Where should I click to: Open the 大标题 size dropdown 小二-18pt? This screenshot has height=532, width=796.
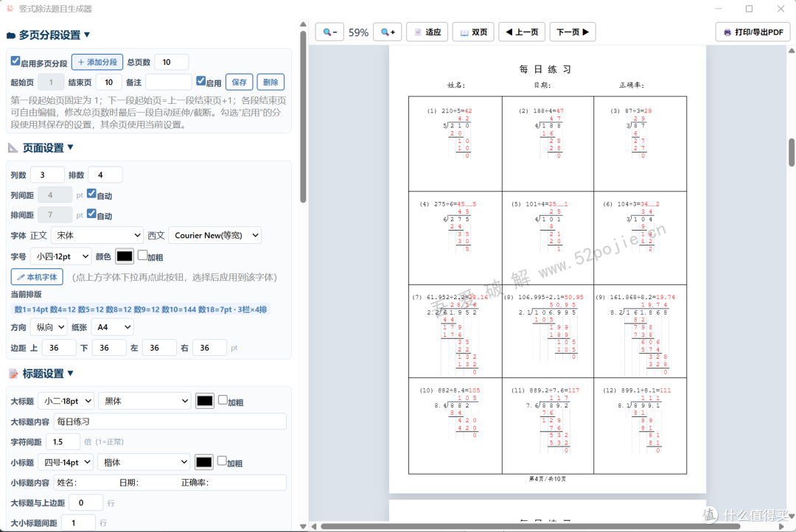tap(66, 401)
